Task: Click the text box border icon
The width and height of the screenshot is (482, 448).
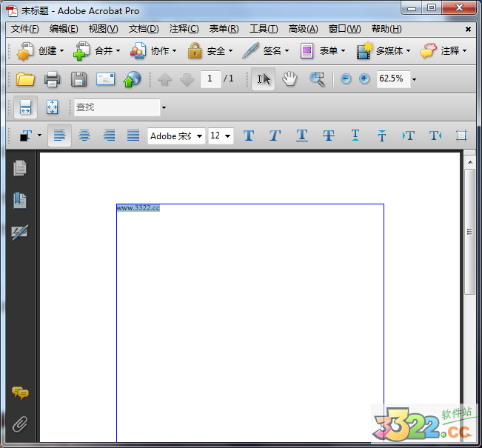Action: click(461, 136)
